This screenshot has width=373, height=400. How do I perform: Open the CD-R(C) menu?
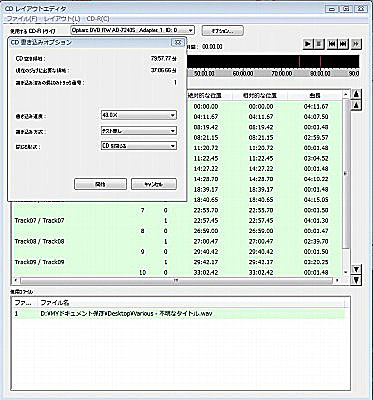click(98, 19)
